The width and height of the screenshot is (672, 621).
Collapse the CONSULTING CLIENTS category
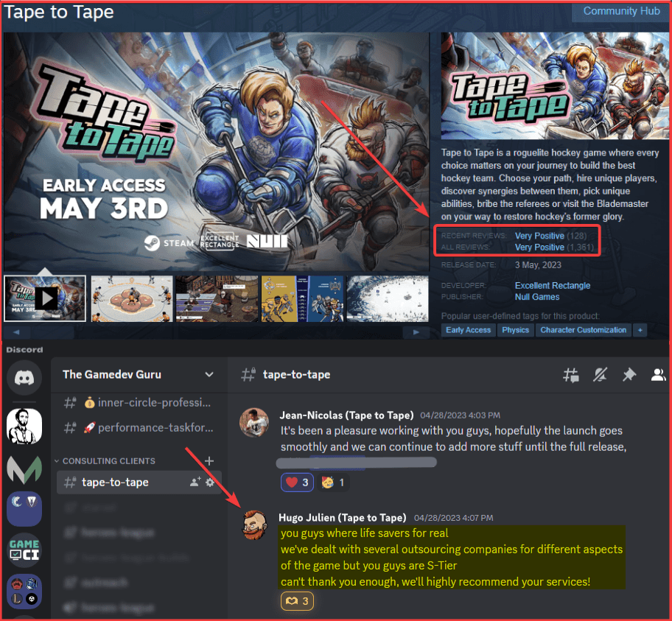pos(108,461)
